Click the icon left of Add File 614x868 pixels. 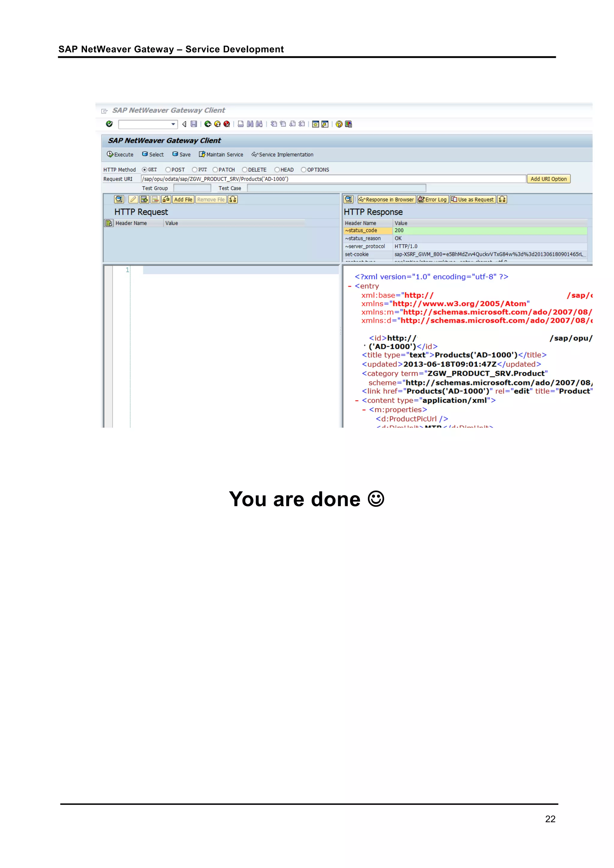pyautogui.click(x=166, y=199)
